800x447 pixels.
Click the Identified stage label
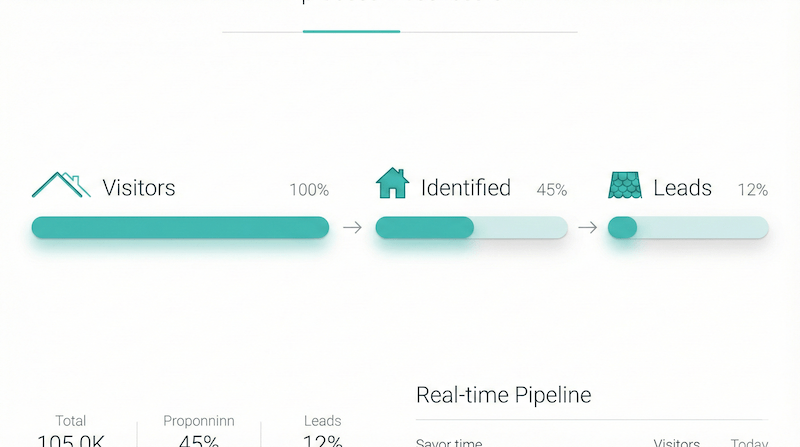pos(466,188)
